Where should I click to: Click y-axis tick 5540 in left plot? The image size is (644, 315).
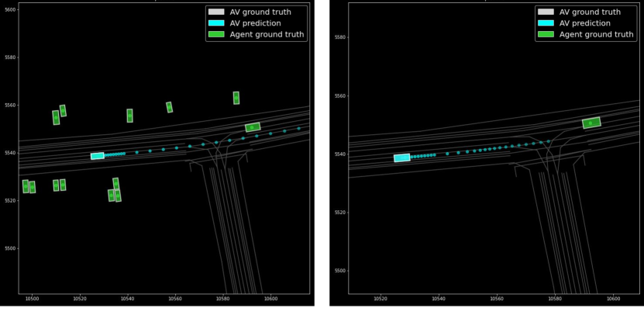(10, 153)
